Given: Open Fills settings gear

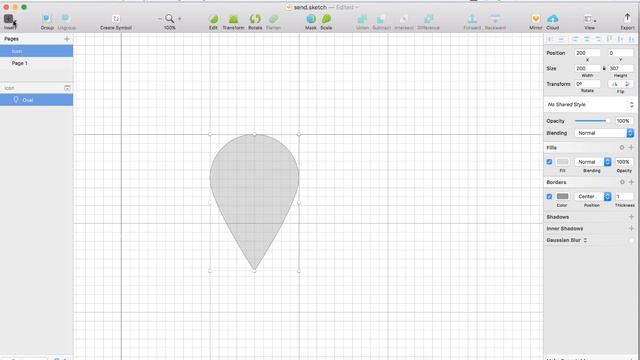Looking at the screenshot, I should (622, 147).
